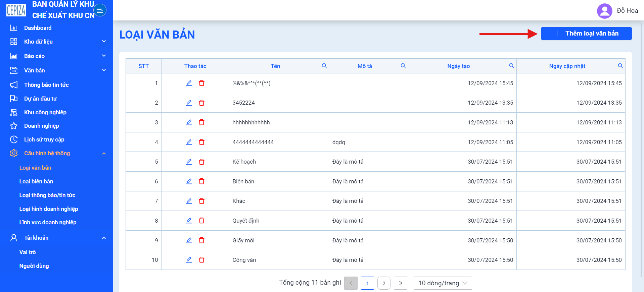Click search icon in Ngày tạo column
Viewport: 644px width, 292px height.
coord(512,66)
